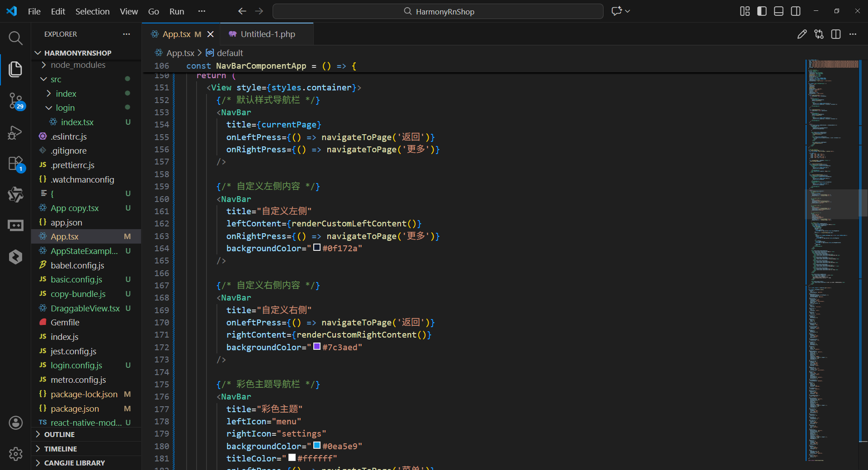Open the View menu
The width and height of the screenshot is (868, 470).
(x=129, y=11)
